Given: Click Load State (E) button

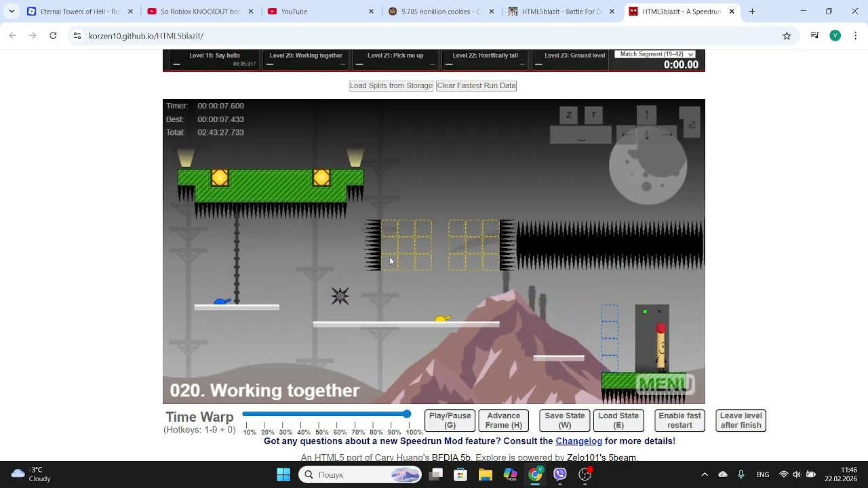Looking at the screenshot, I should (618, 421).
